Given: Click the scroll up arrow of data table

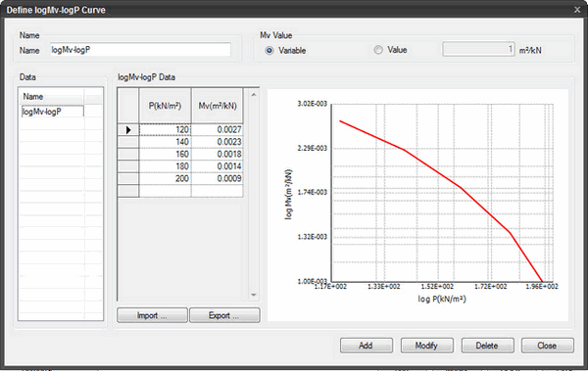Looking at the screenshot, I should 254,95.
